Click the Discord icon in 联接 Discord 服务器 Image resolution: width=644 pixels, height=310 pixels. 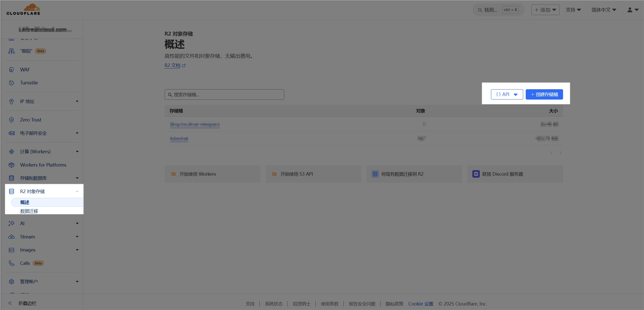pos(476,174)
